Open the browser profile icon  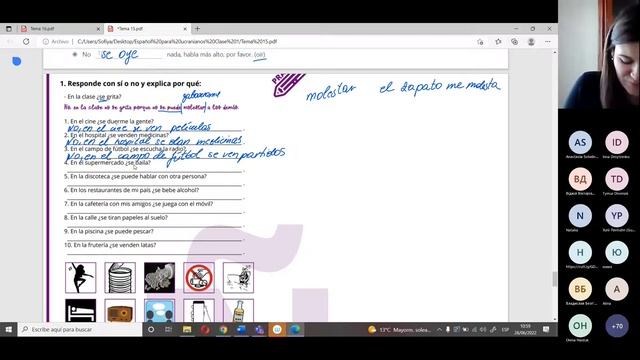(531, 42)
